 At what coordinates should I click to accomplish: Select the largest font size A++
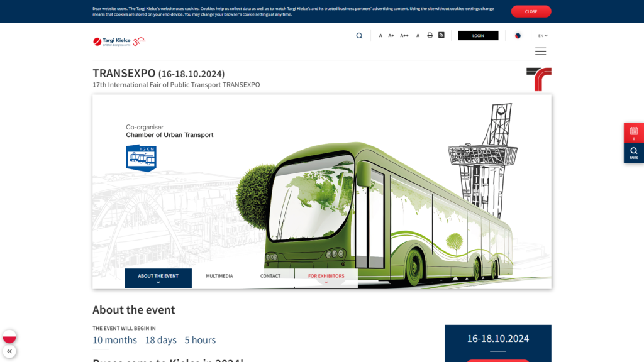404,36
